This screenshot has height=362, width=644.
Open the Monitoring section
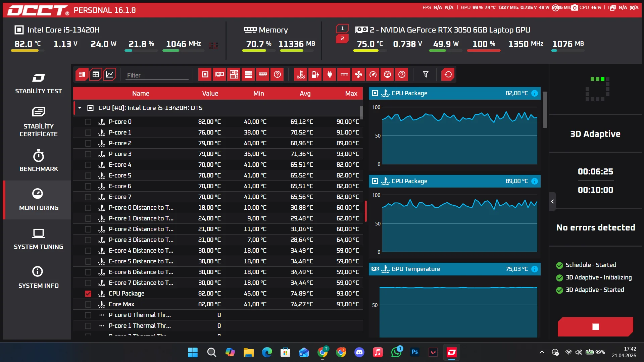[39, 200]
